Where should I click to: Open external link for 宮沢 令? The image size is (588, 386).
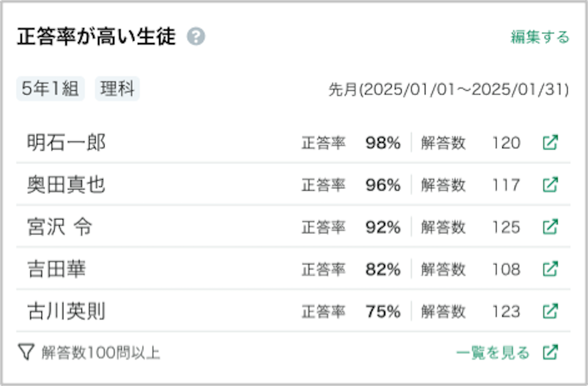551,227
